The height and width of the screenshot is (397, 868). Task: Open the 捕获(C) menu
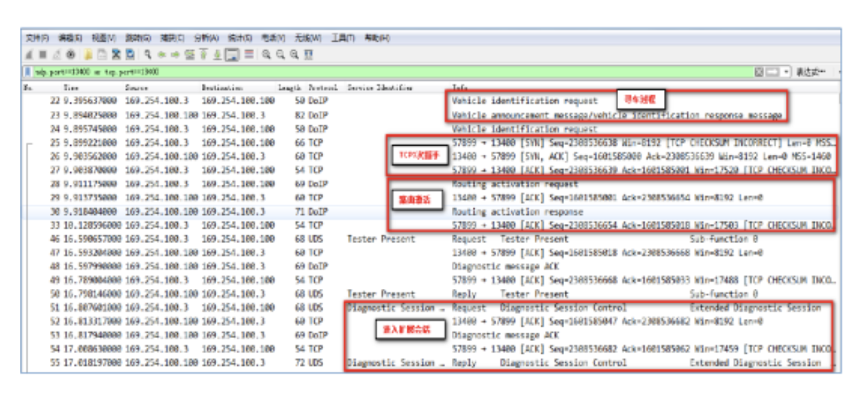(x=172, y=38)
